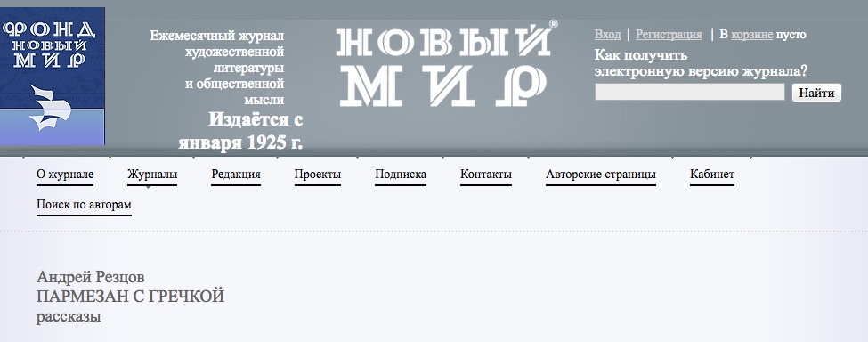Follow the Как получить электронную версию журнала link
Viewport: 868px width, 342px height.
tap(701, 63)
